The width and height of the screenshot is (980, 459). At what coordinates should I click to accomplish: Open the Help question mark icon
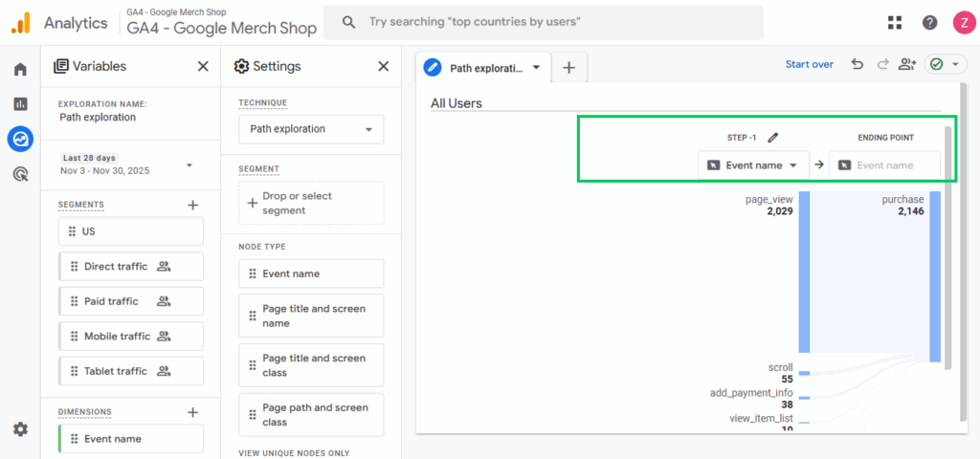(929, 22)
